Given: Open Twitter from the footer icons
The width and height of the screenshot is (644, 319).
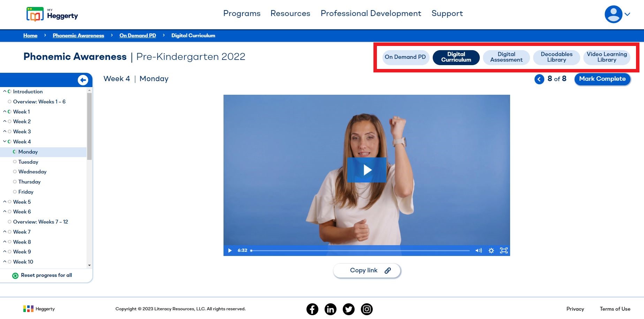Looking at the screenshot, I should point(349,309).
